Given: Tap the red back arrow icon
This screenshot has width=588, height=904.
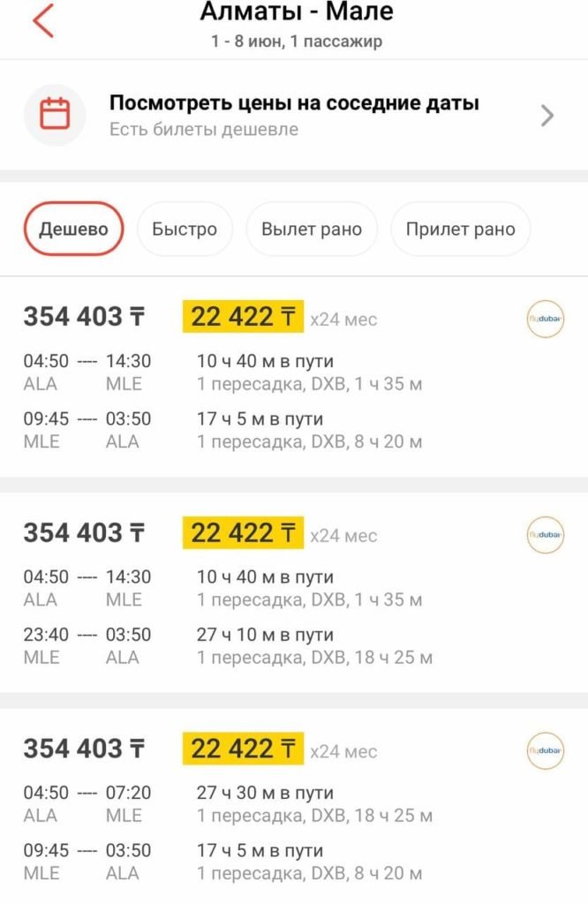Looking at the screenshot, I should coord(43,21).
